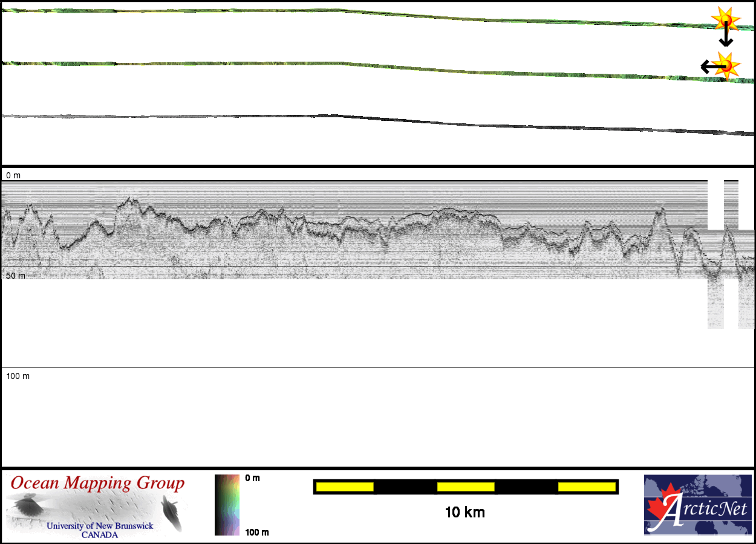Screen dimensions: 756x544
Task: Click the ArcticNet logo
Action: pyautogui.click(x=697, y=505)
